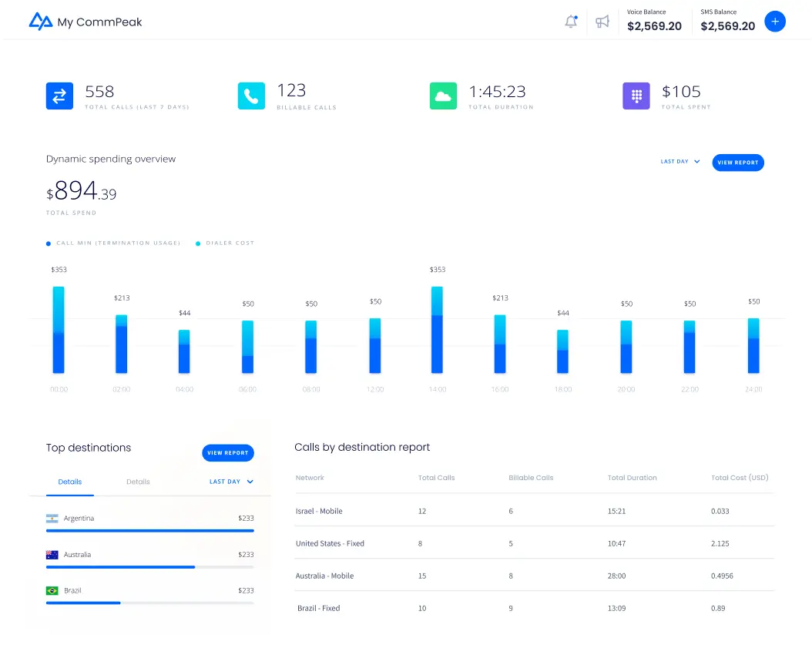
Task: Click the blue plus add-balance button
Action: tap(774, 22)
